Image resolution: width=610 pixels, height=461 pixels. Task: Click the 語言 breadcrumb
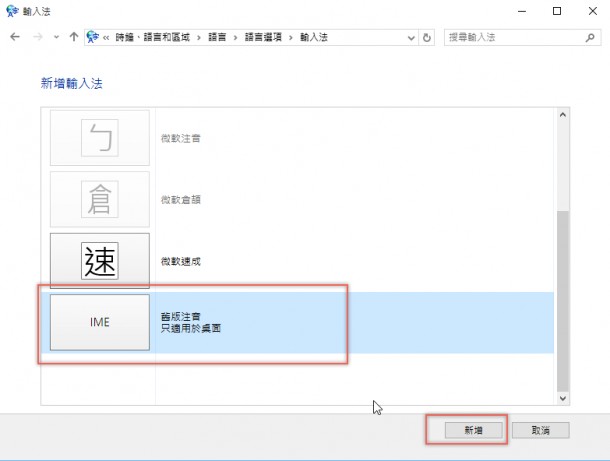click(x=217, y=37)
